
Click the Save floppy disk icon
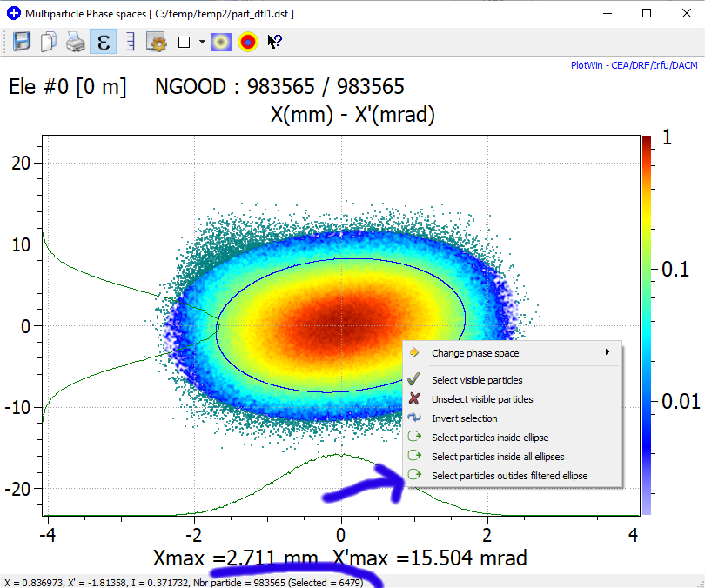(x=22, y=42)
